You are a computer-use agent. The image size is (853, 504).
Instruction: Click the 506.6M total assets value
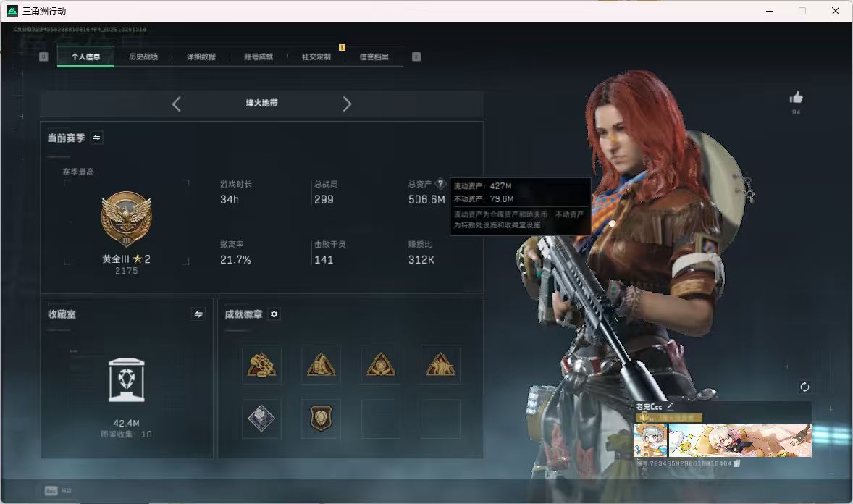tap(426, 200)
